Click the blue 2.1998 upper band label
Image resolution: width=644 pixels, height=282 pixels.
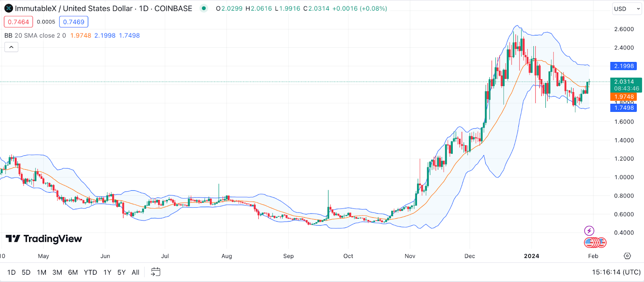624,66
